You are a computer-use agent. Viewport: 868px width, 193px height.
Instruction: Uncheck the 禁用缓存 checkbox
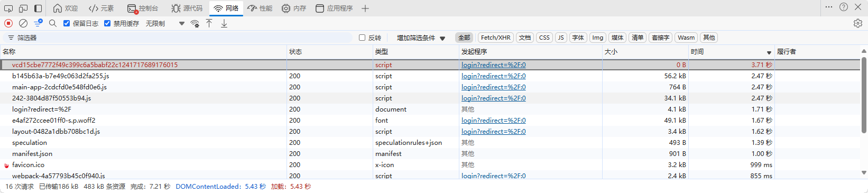pos(107,23)
